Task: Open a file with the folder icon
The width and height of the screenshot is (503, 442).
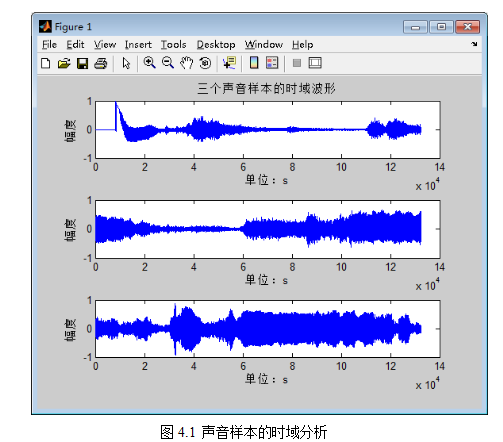Action: pyautogui.click(x=64, y=63)
